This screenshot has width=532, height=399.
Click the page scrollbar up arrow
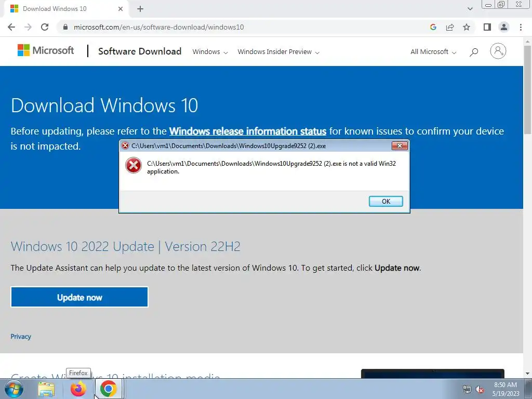[527, 42]
